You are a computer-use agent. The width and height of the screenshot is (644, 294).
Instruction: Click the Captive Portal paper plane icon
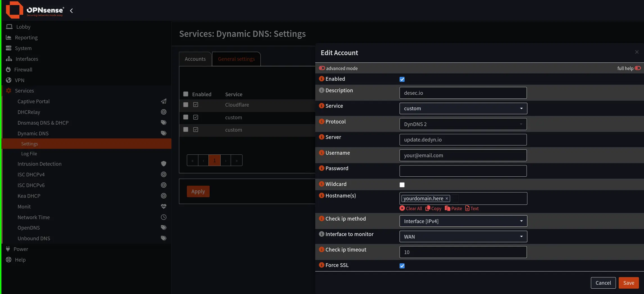164,101
